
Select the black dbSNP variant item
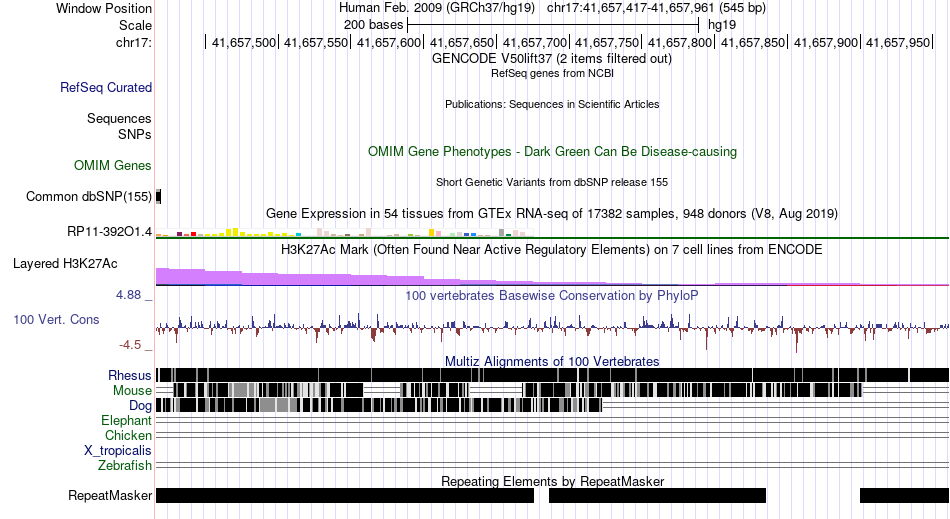(158, 196)
